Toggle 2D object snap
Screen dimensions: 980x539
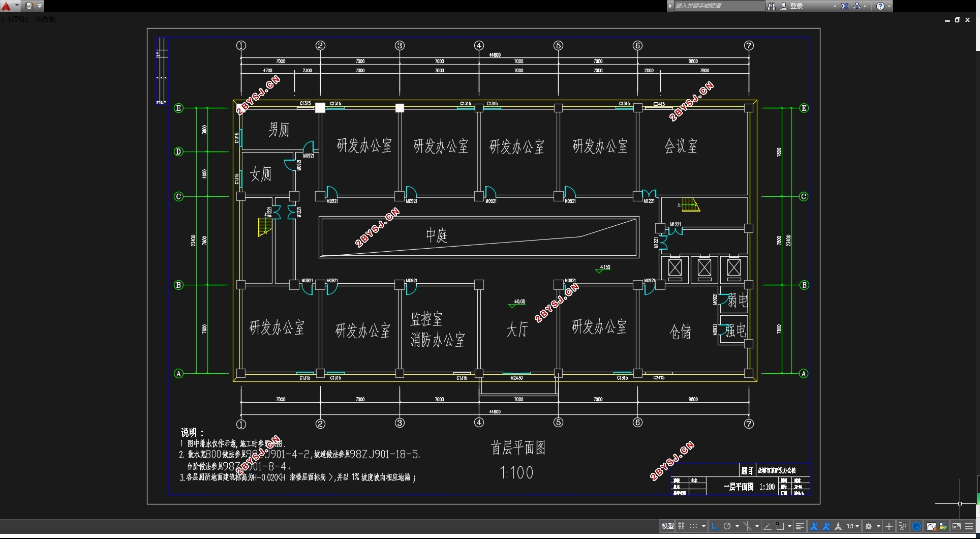point(780,526)
